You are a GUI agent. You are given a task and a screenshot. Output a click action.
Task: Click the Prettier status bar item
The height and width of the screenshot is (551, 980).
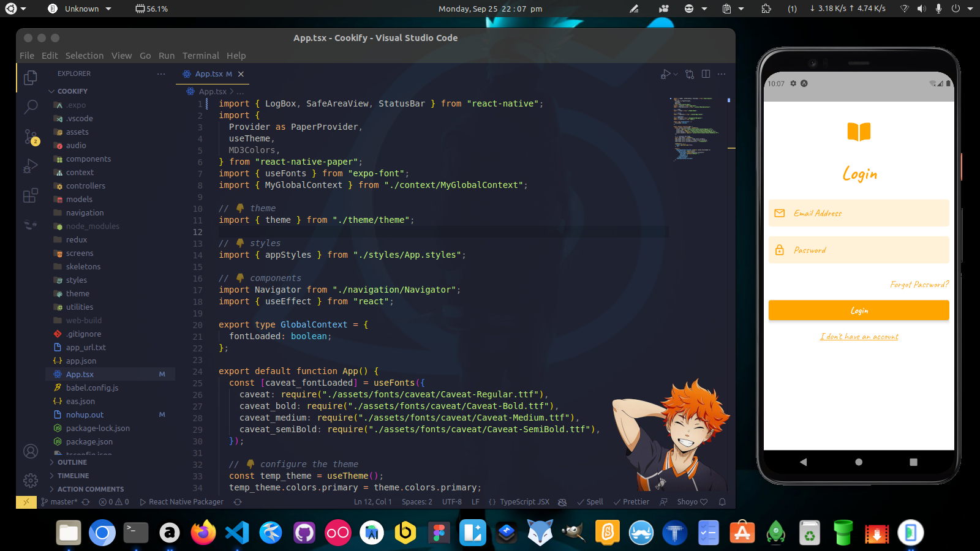click(631, 502)
